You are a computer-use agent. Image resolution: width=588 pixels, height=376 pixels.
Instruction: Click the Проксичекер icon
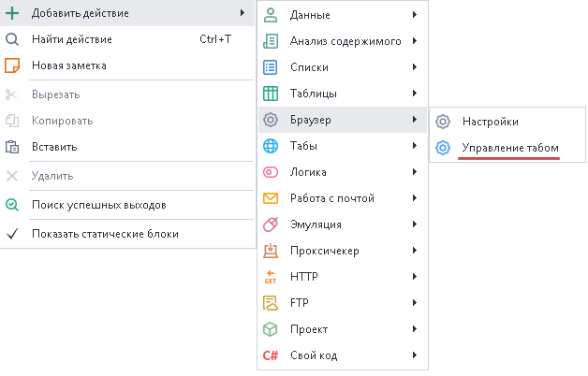click(271, 251)
